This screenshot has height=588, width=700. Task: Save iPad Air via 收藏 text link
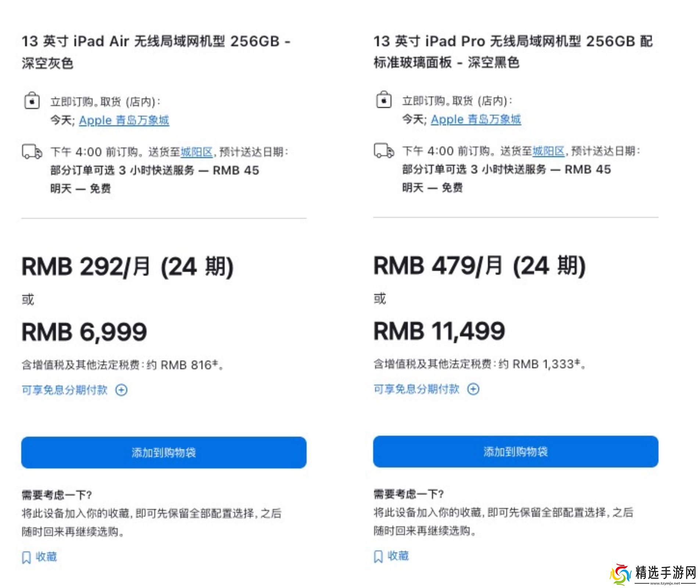46,557
